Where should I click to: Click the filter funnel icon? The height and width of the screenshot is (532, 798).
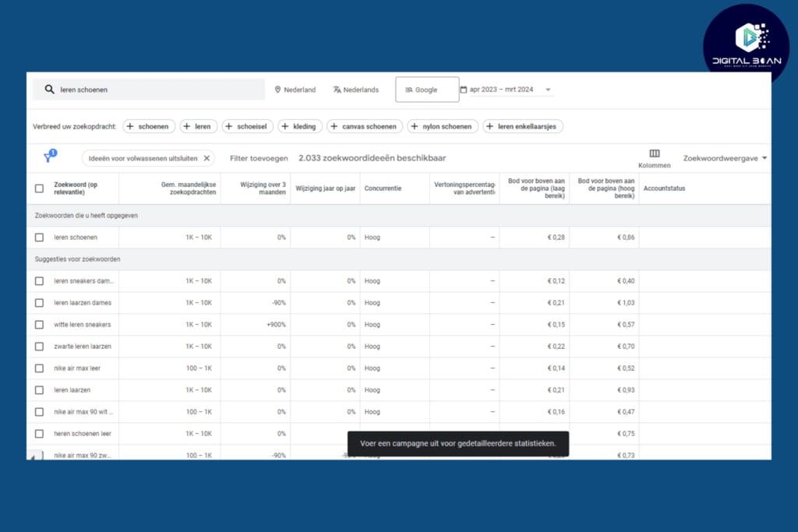(x=48, y=157)
